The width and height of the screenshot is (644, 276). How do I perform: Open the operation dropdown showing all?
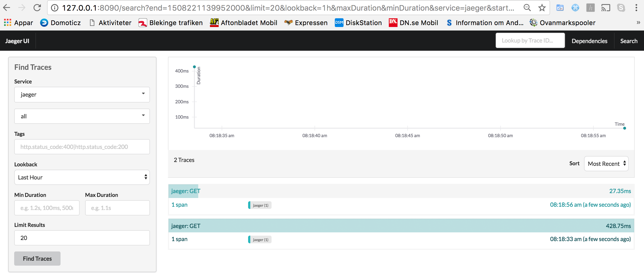pos(82,116)
